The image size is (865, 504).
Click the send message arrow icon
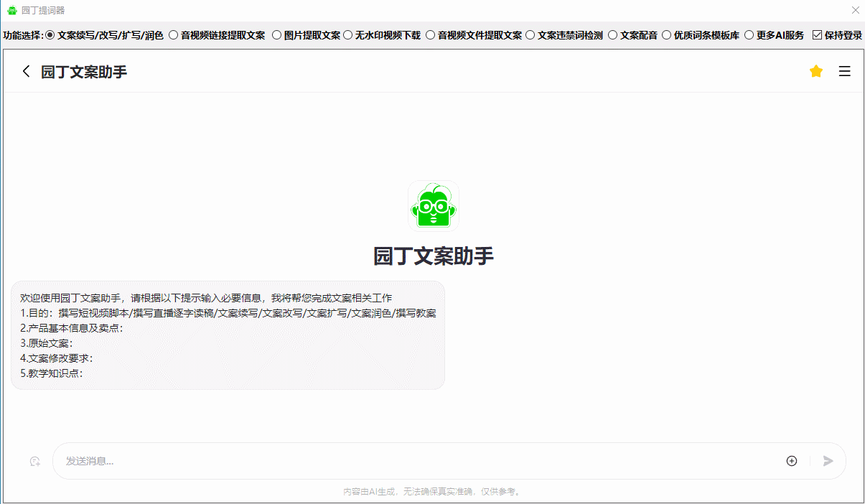828,461
